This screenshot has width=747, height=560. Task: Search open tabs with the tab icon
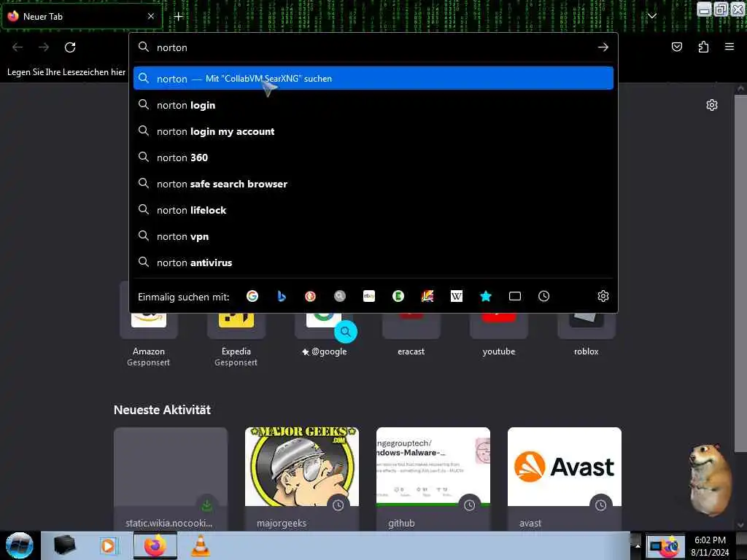coord(515,296)
